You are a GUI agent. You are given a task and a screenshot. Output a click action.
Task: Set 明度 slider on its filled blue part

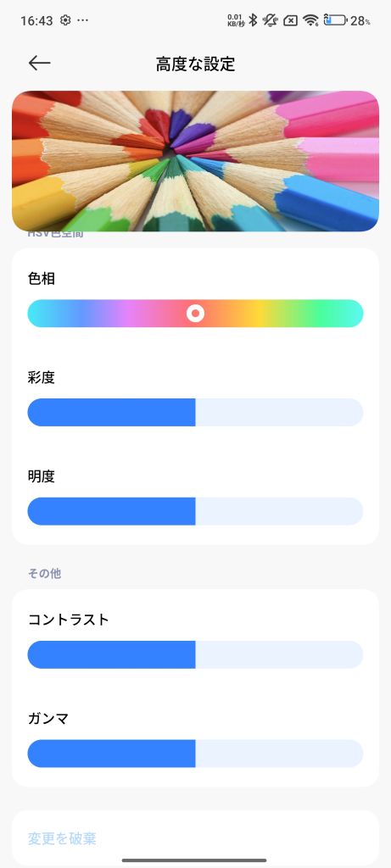[111, 511]
